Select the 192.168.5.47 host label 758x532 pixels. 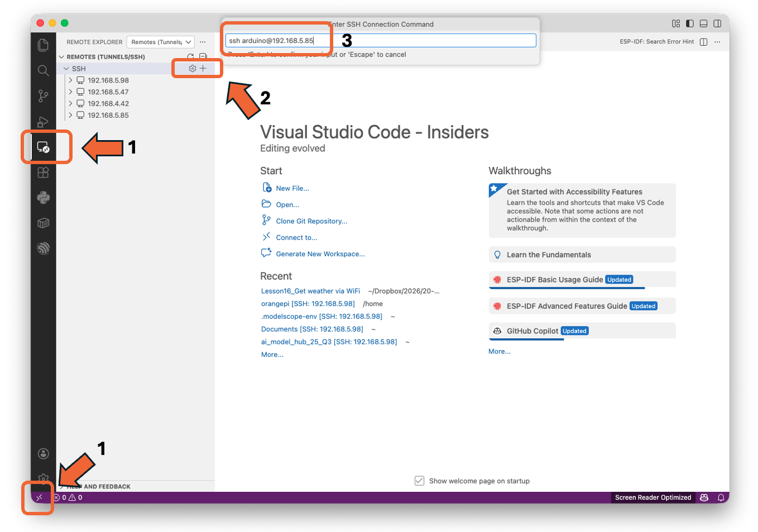(x=108, y=92)
